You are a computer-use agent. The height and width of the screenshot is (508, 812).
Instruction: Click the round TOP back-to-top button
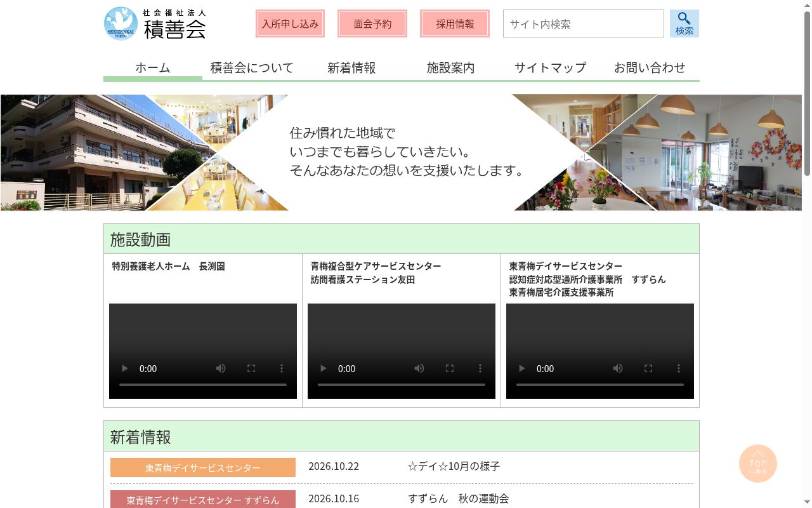(758, 464)
